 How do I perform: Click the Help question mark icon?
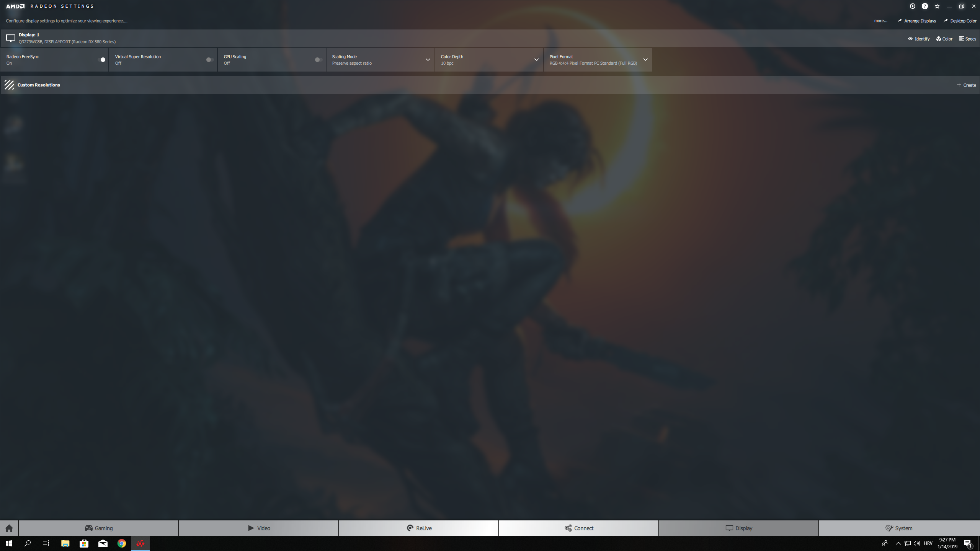pyautogui.click(x=925, y=6)
